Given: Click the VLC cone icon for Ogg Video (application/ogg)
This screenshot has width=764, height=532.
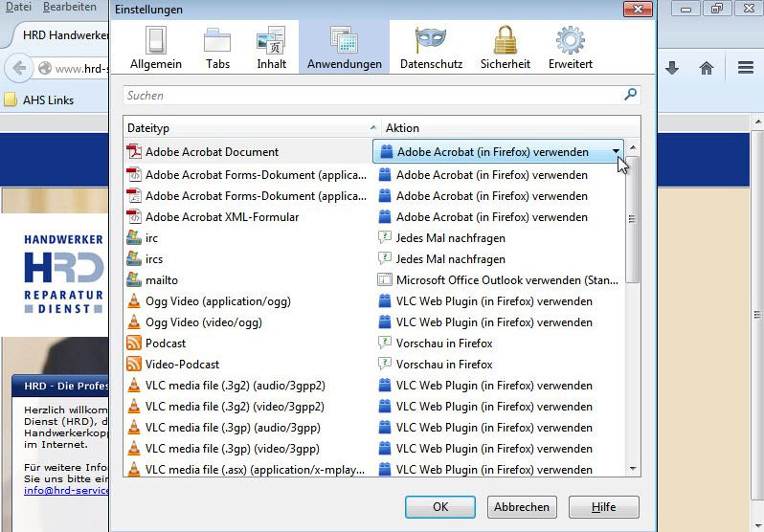Looking at the screenshot, I should point(133,301).
